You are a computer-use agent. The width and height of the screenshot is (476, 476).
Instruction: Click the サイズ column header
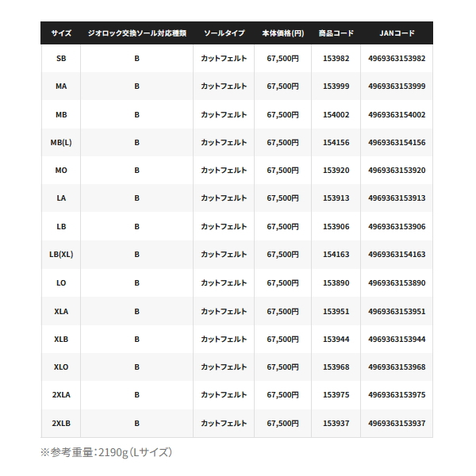point(61,33)
